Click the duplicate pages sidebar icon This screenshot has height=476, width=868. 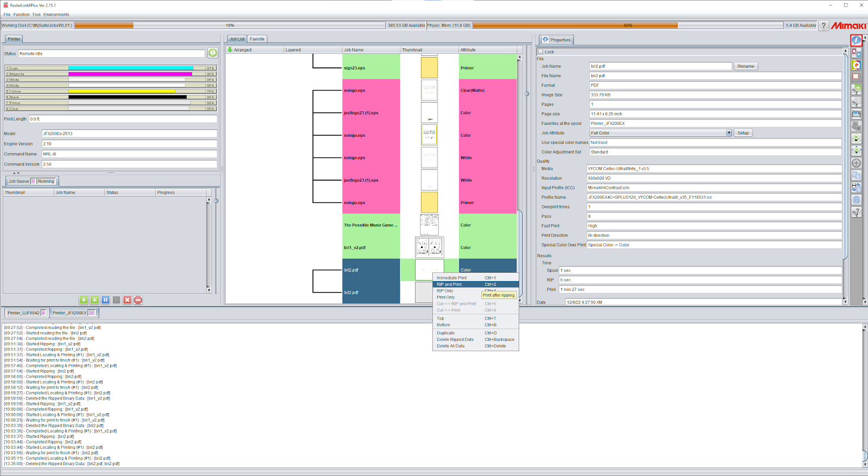[x=856, y=175]
